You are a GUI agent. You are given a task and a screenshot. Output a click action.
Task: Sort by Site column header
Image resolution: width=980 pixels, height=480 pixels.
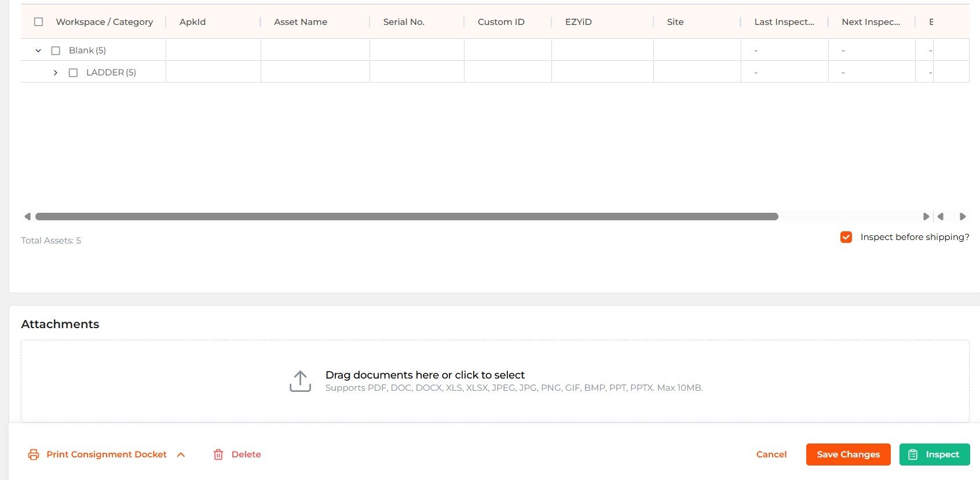(x=675, y=22)
